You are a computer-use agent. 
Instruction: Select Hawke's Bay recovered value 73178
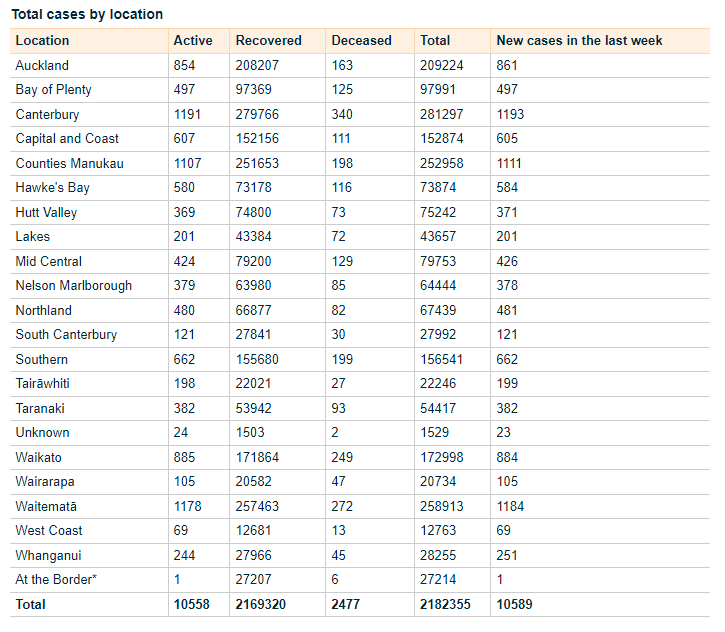click(x=258, y=188)
